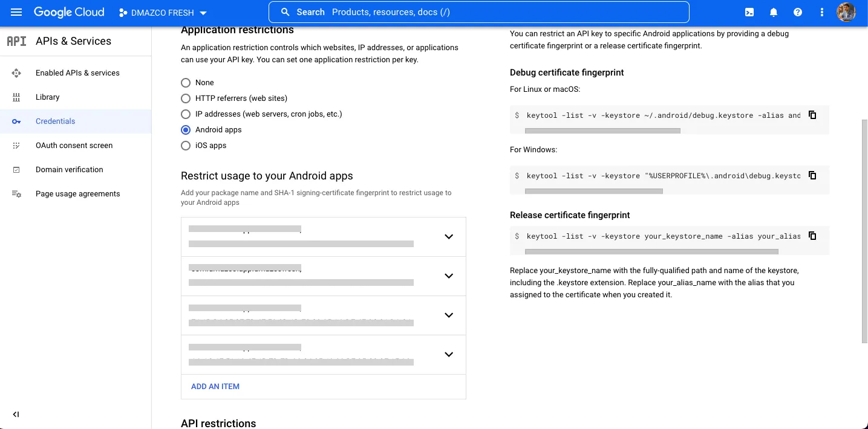
Task: Collapse the left navigation sidebar
Action: (x=16, y=414)
